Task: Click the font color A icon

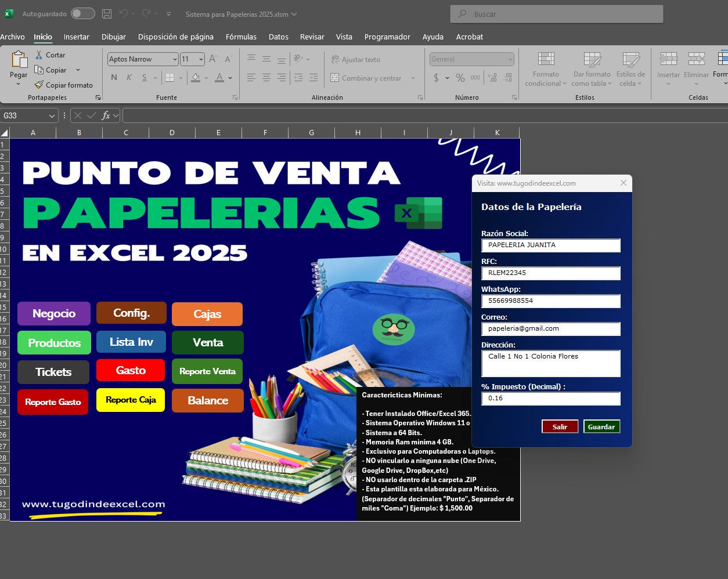Action: 219,78
